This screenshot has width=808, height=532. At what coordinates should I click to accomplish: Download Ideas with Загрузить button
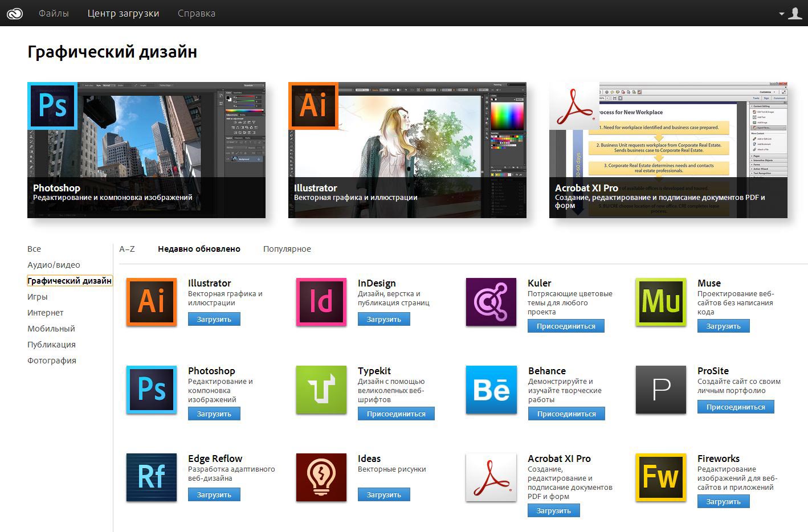point(384,495)
